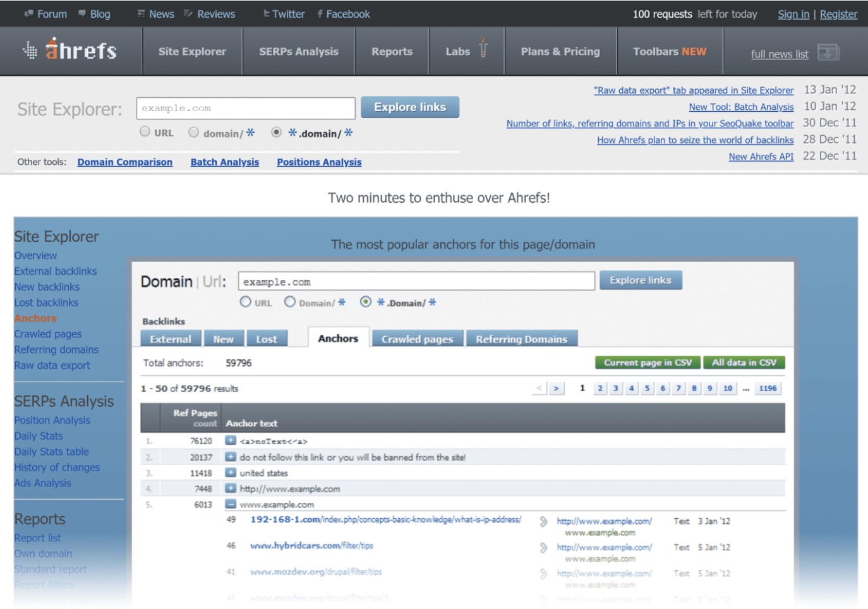Viewport: 868px width, 609px height.
Task: Select the URL radio option in top search
Action: (x=145, y=131)
